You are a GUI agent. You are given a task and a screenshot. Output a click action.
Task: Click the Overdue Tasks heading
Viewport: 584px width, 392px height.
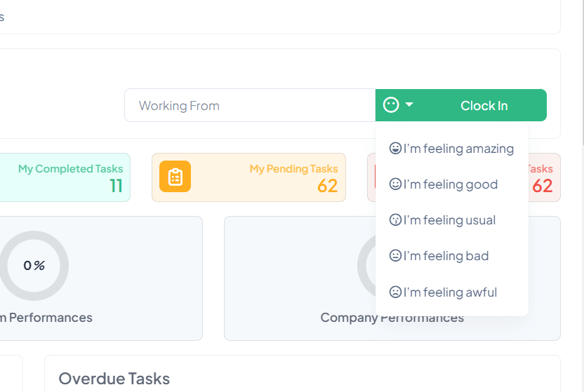point(114,379)
